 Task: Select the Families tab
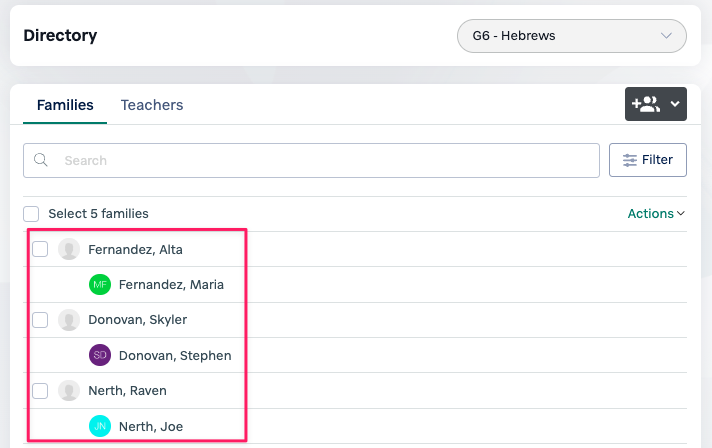point(65,105)
